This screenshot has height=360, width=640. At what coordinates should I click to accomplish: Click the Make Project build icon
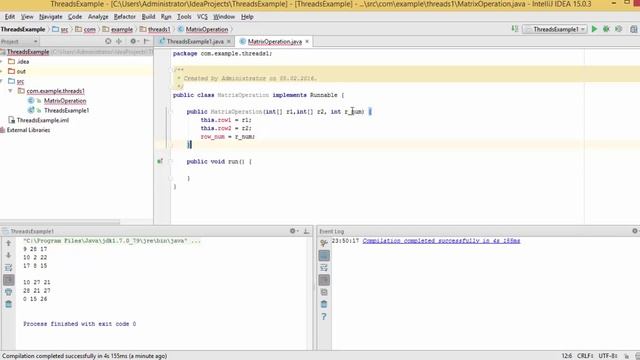pos(515,29)
